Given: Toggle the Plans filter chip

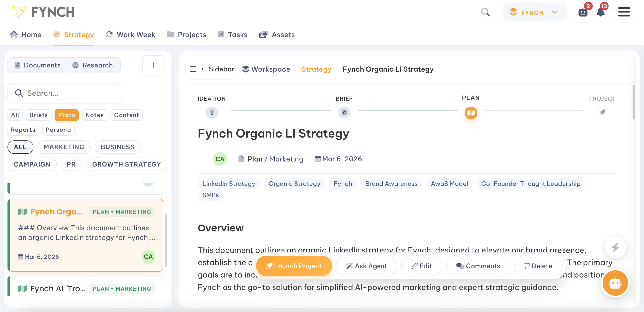Looking at the screenshot, I should tap(66, 115).
